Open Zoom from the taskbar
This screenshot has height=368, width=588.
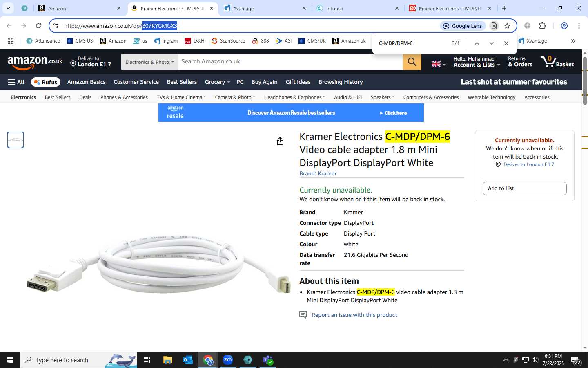(228, 360)
